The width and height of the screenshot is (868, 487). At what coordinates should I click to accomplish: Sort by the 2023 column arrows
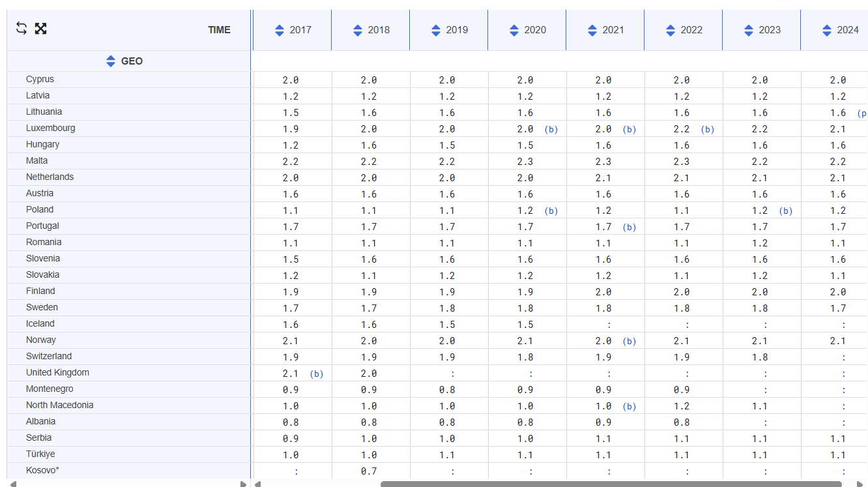click(749, 30)
